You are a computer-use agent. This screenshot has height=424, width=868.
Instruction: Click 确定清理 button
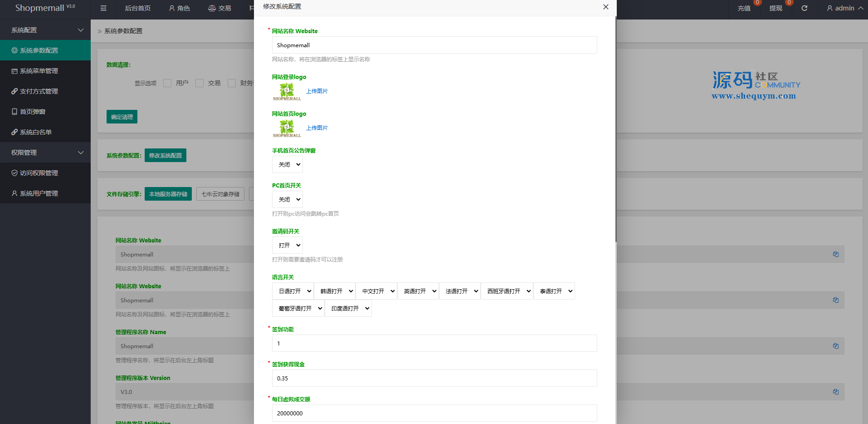(122, 117)
